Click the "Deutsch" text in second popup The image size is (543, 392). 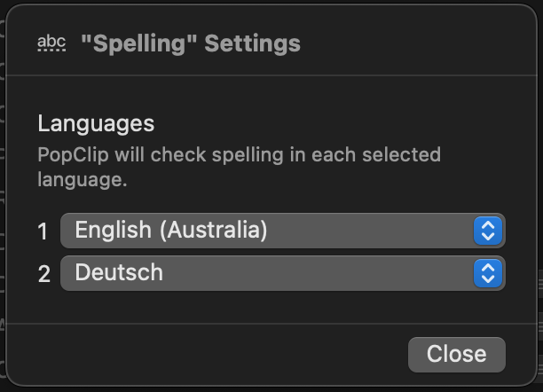point(119,272)
